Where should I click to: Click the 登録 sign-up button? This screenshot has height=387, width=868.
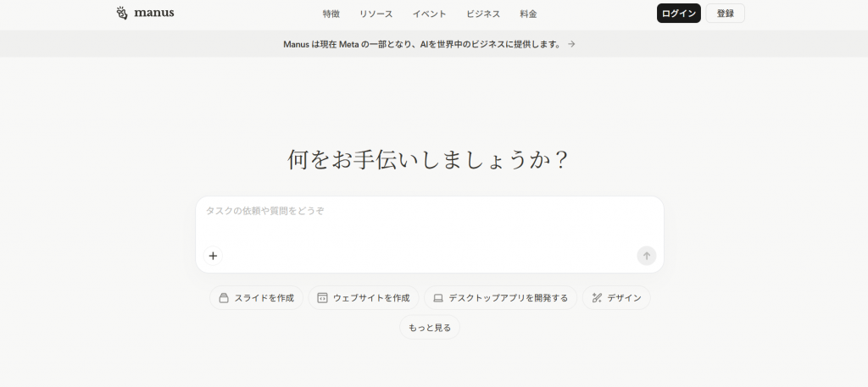tap(725, 14)
